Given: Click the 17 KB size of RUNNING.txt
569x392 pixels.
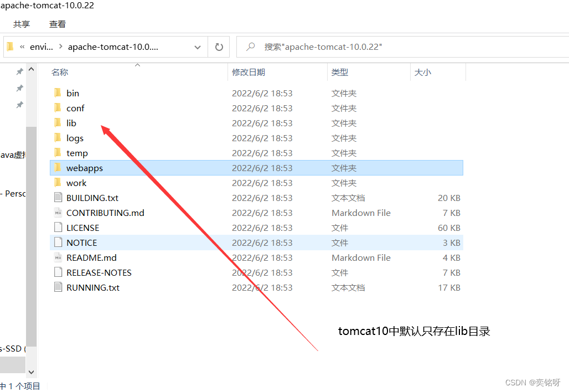Looking at the screenshot, I should pos(449,287).
